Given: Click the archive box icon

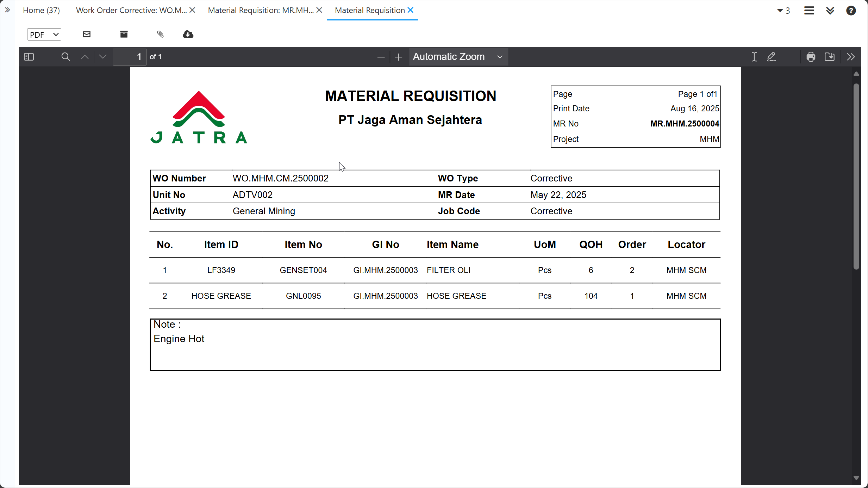Looking at the screenshot, I should [x=124, y=34].
